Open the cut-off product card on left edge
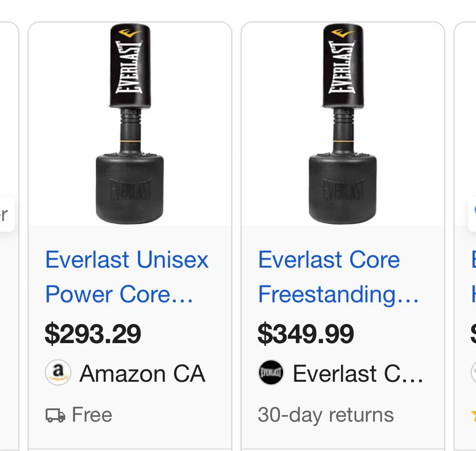The width and height of the screenshot is (476, 451). (x=9, y=237)
